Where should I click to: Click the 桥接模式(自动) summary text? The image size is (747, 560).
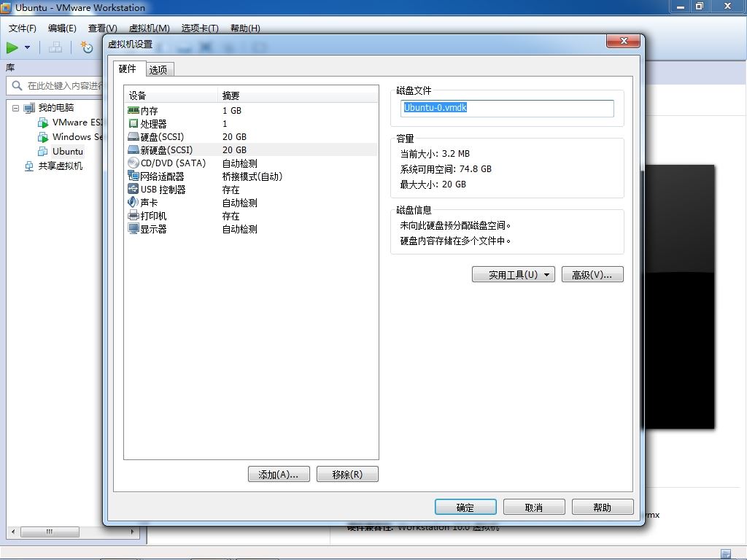[252, 176]
